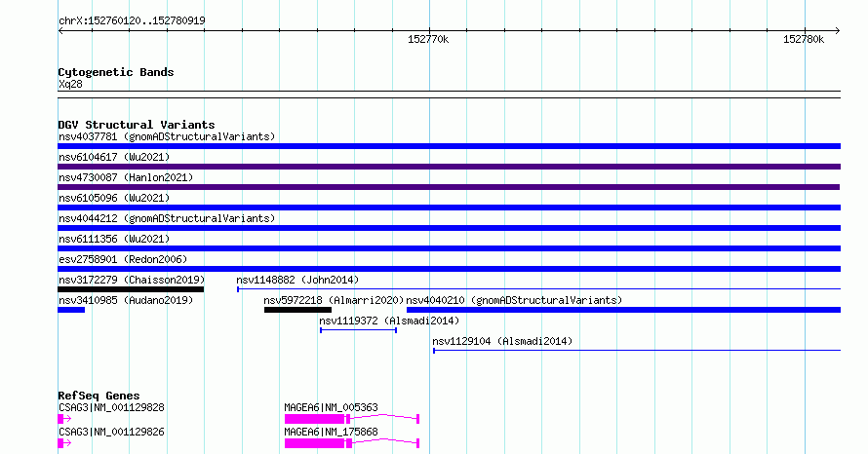Open nsv6104617 (Wu2021) variant label
This screenshot has width=868, height=454.
[x=114, y=157]
